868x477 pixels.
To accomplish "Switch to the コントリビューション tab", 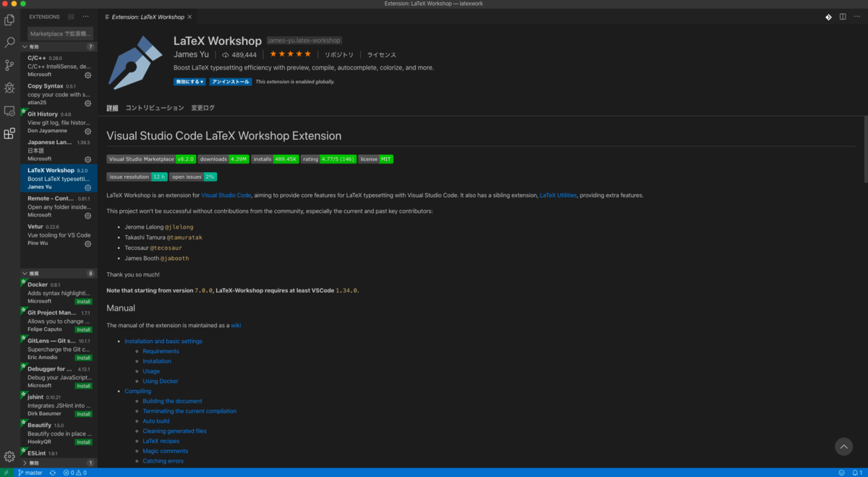I will [155, 108].
